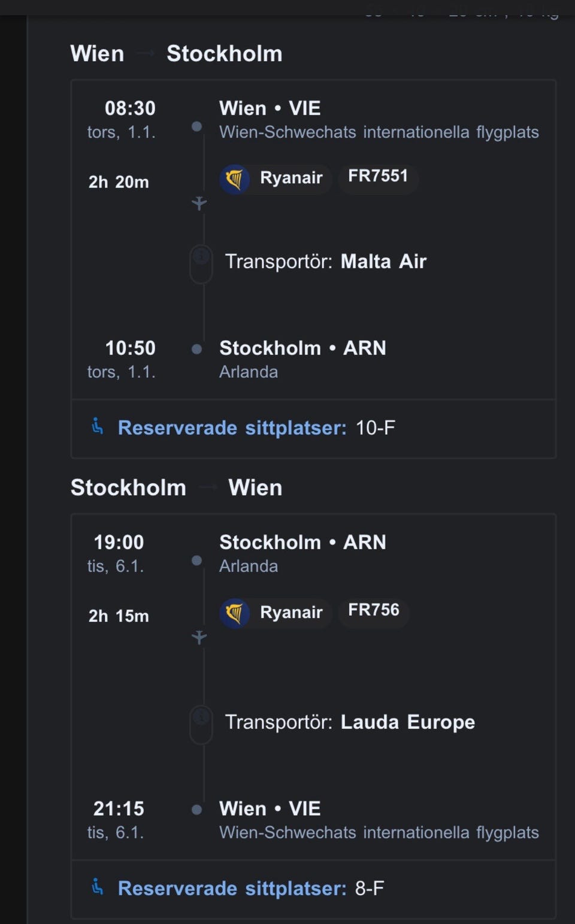Select the Stockholm to Wien section heading
The image size is (575, 924).
tap(176, 488)
